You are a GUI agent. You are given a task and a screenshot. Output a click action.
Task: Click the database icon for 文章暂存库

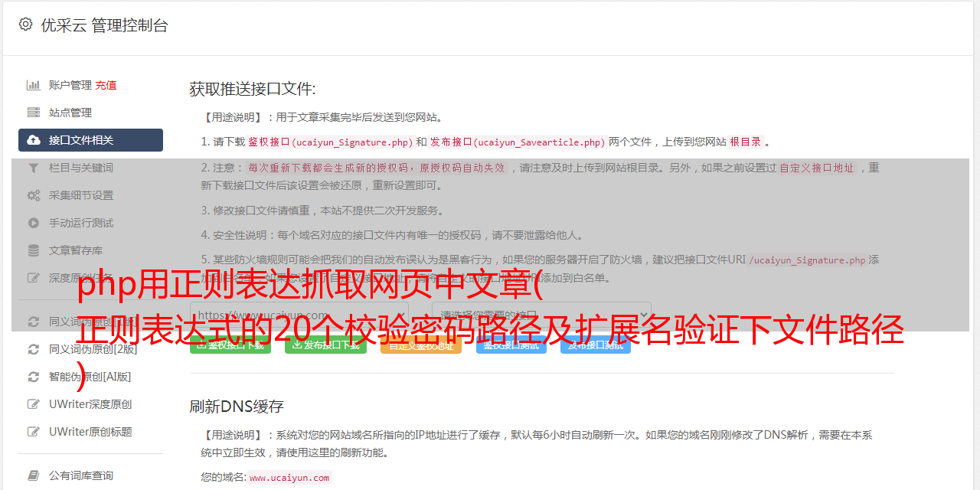click(34, 250)
